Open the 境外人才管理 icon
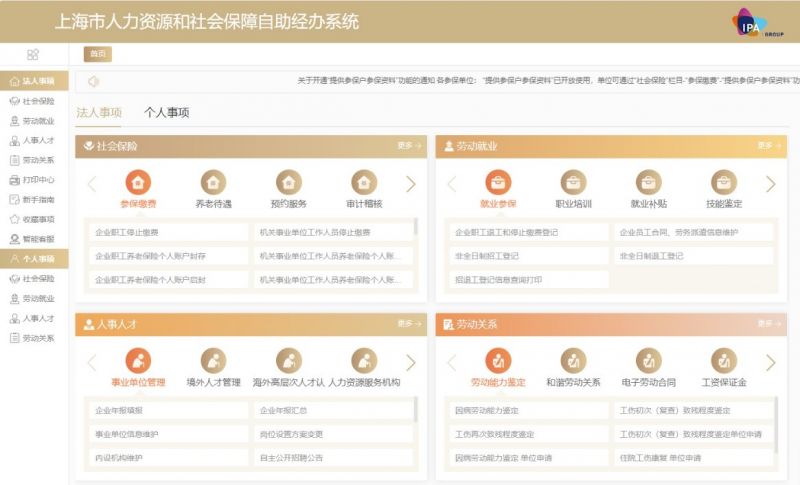Screen dimensions: 800x485 tap(213, 361)
